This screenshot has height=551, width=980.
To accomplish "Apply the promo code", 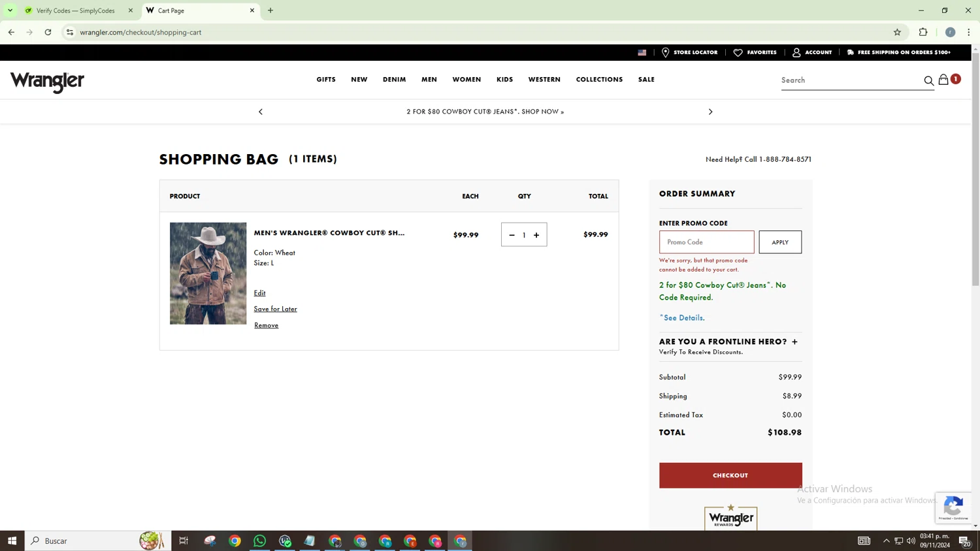I will pos(780,242).
